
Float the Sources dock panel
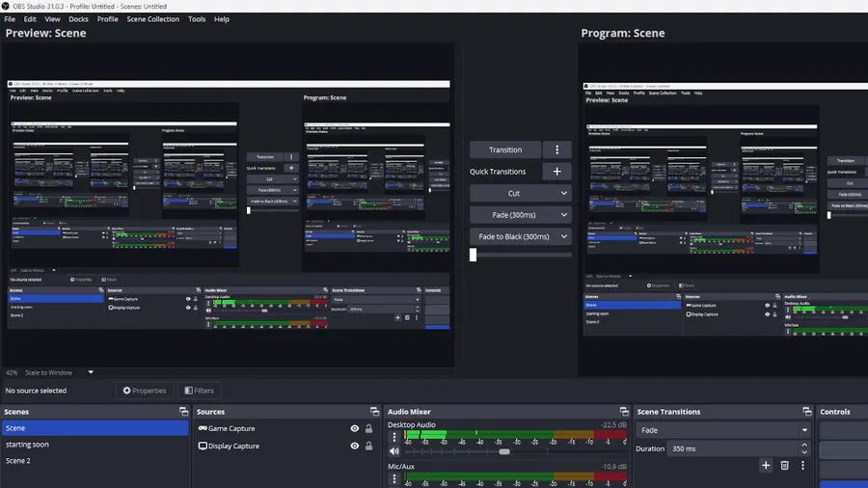(375, 412)
